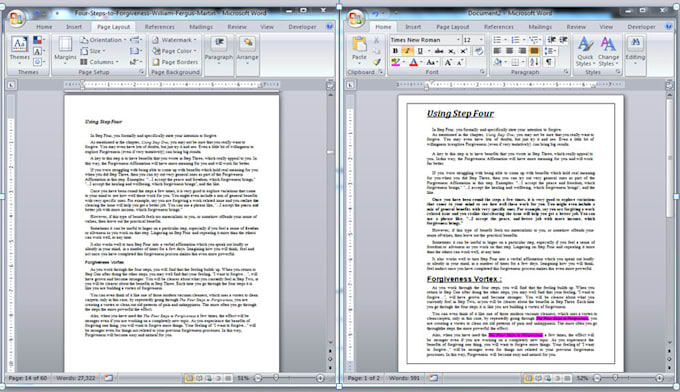Toggle subscript formatting in Document2
The image size is (680, 392).
point(451,51)
